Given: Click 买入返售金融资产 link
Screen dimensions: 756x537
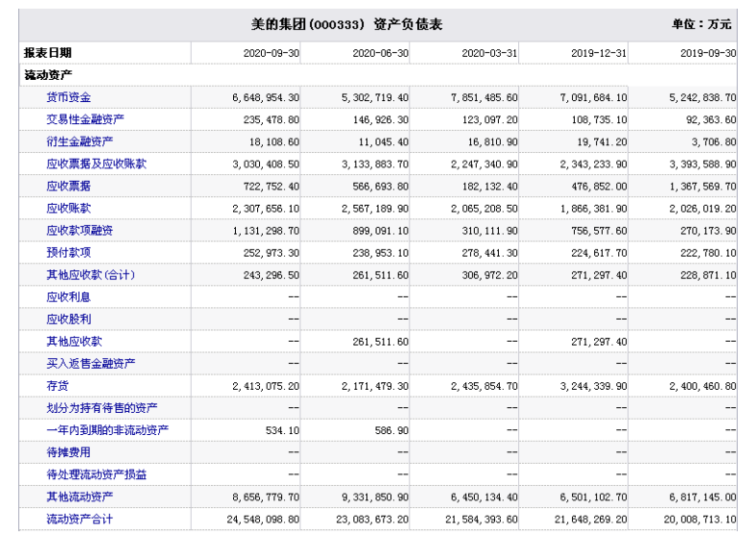Looking at the screenshot, I should coord(91,364).
